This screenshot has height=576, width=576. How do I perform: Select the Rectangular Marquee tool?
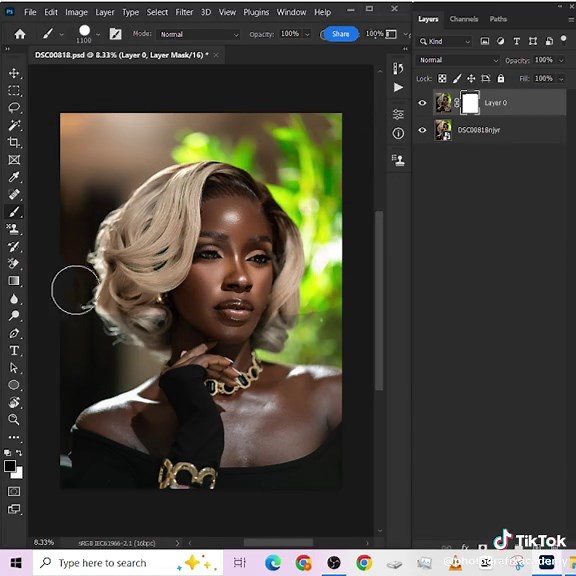(x=14, y=90)
